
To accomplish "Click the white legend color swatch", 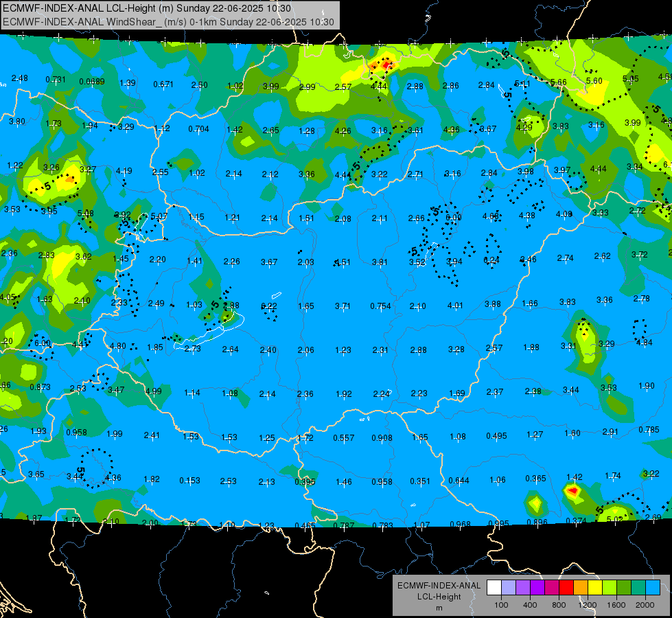I will 494,588.
